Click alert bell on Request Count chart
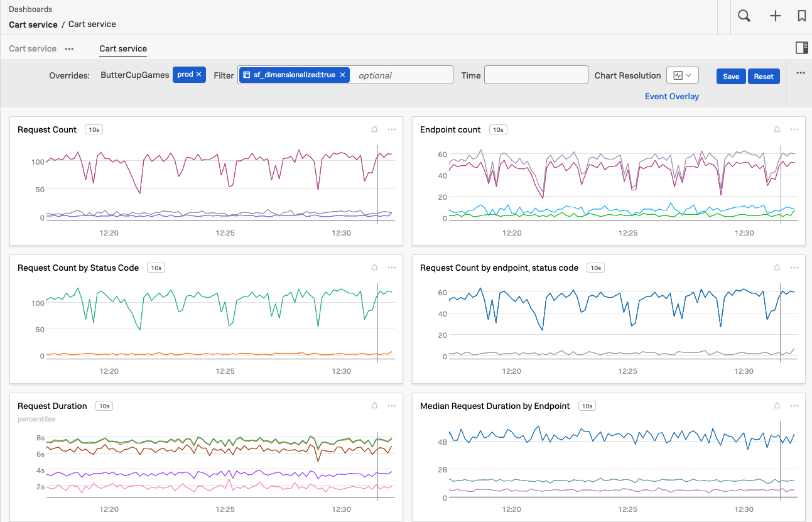Viewport: 812px width, 522px height. [375, 129]
